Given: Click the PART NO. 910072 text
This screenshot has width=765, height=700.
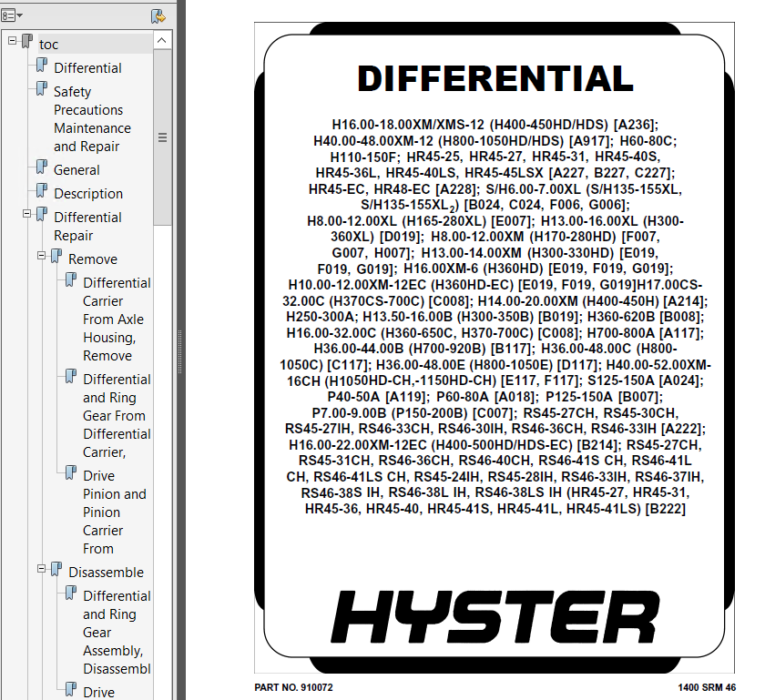Looking at the screenshot, I should [x=293, y=687].
